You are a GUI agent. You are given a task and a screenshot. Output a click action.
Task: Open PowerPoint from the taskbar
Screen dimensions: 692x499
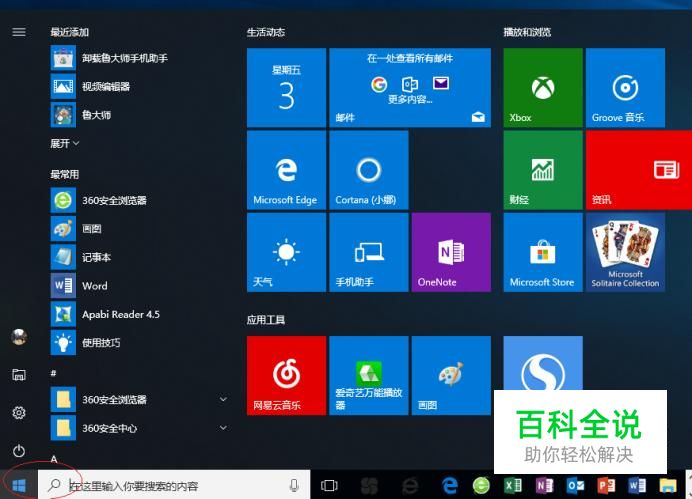click(606, 486)
